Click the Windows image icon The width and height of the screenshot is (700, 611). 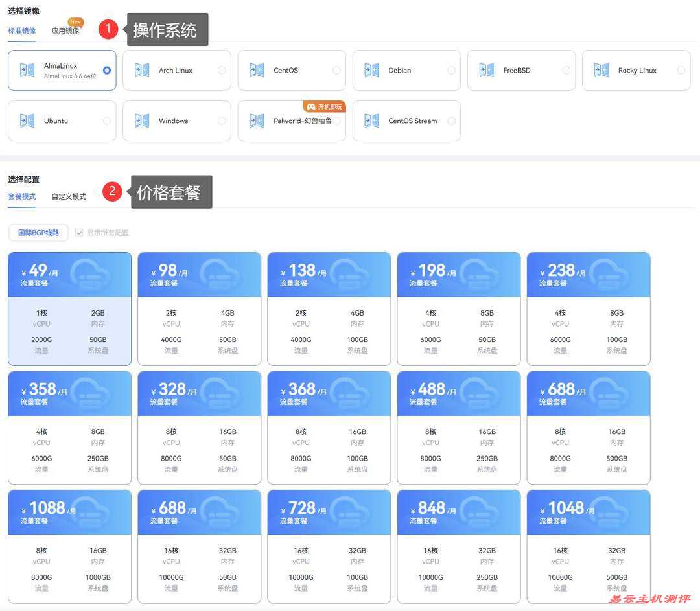(x=142, y=121)
